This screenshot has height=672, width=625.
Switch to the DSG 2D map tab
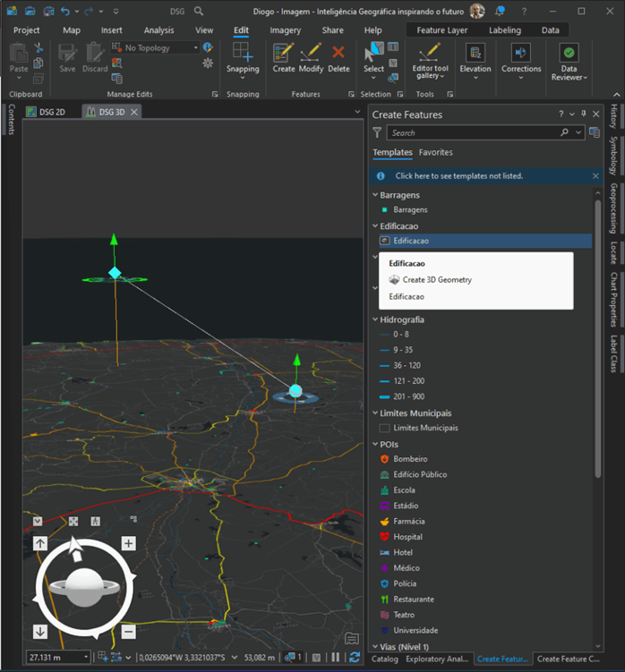coord(52,112)
